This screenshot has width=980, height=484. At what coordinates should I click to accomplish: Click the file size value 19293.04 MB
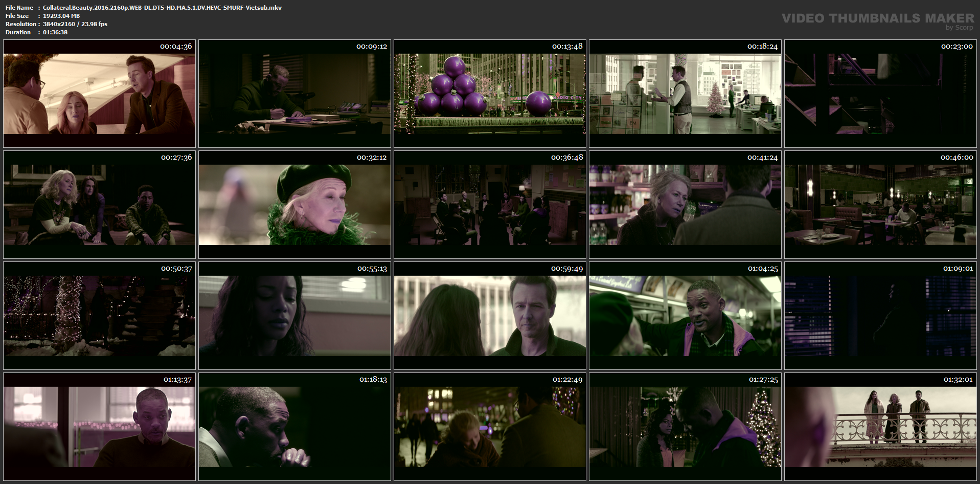pyautogui.click(x=61, y=16)
